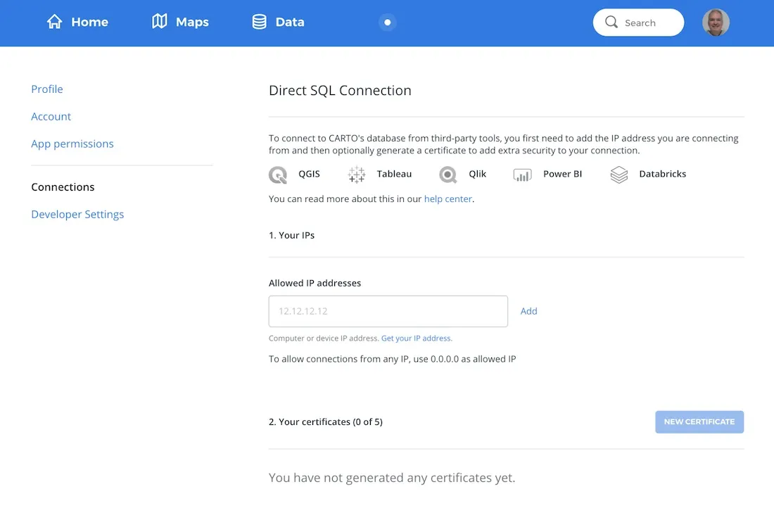
Task: Open the help center link
Action: (x=448, y=198)
